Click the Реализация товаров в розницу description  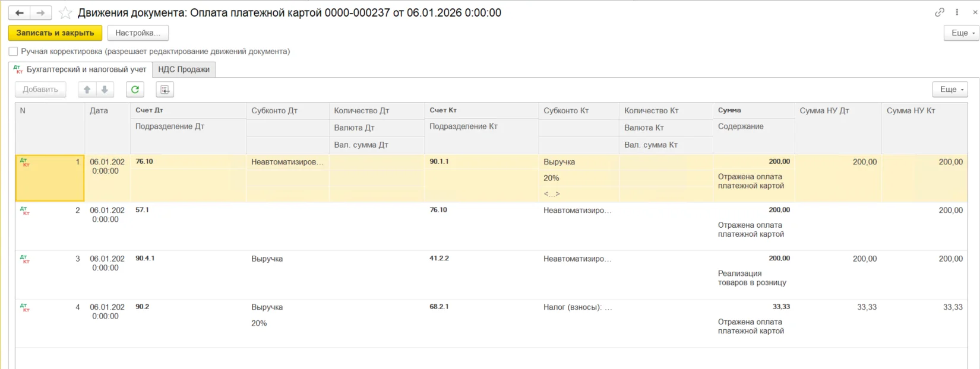coord(752,278)
